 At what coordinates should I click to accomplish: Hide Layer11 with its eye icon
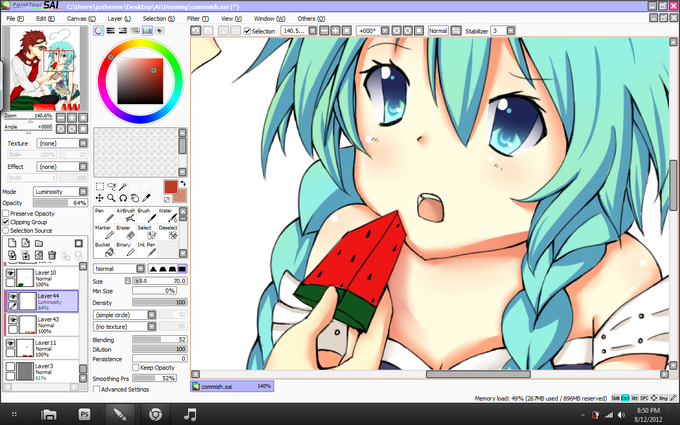[x=10, y=343]
